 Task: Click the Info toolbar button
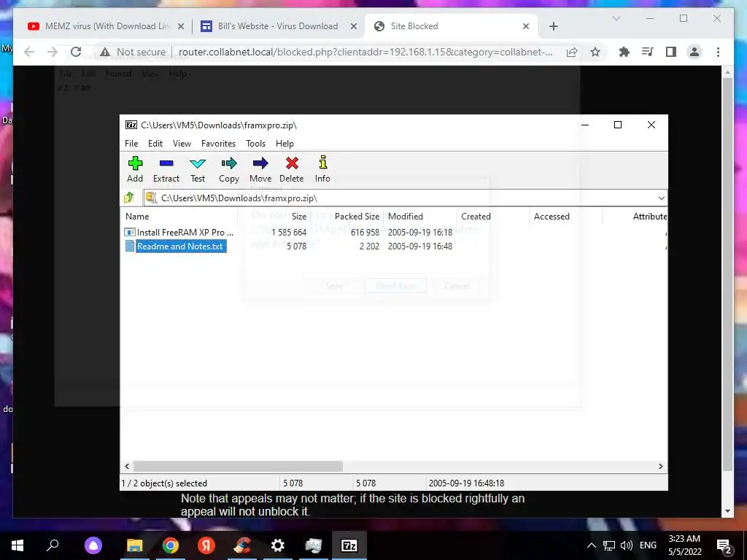[322, 169]
